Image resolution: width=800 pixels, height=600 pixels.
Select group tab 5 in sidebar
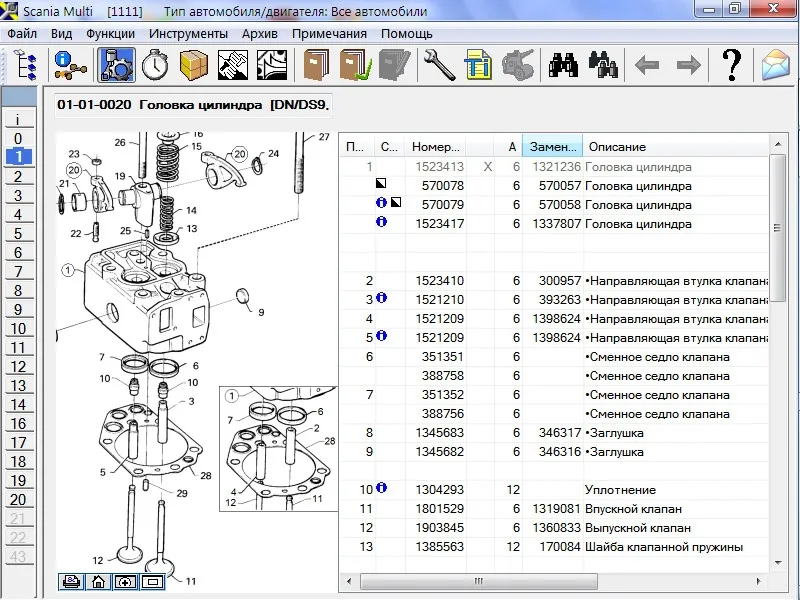[19, 234]
